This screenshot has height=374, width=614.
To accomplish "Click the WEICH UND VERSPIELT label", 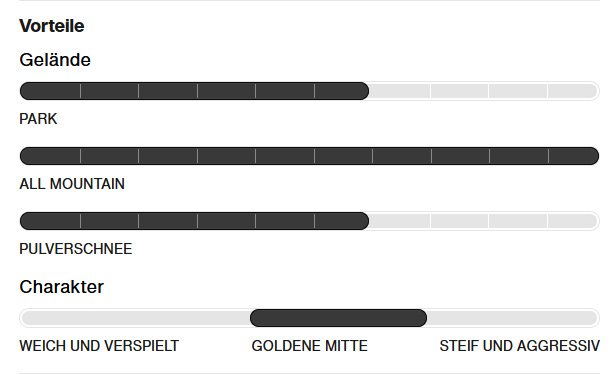I will 99,346.
